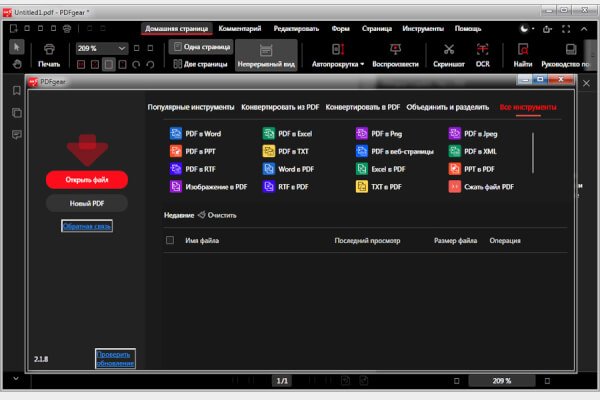Viewport: 600px width, 400px height.
Task: Click the Печать printer icon
Action: click(49, 49)
